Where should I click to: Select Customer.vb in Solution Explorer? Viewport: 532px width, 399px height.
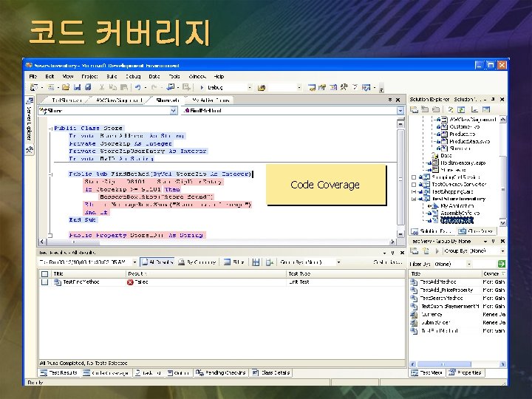[465, 127]
